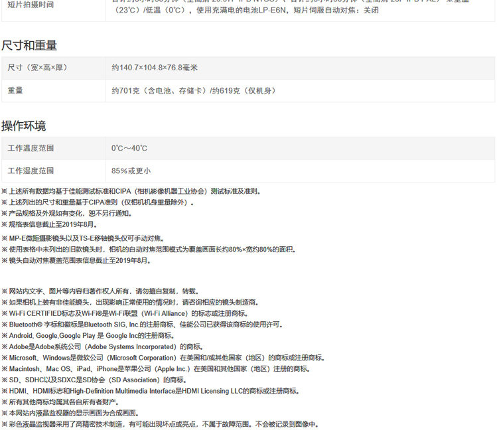Viewport: 497px width, 448px height.
Task: Click the Adobe Systems Incorporated note
Action: tap(103, 346)
